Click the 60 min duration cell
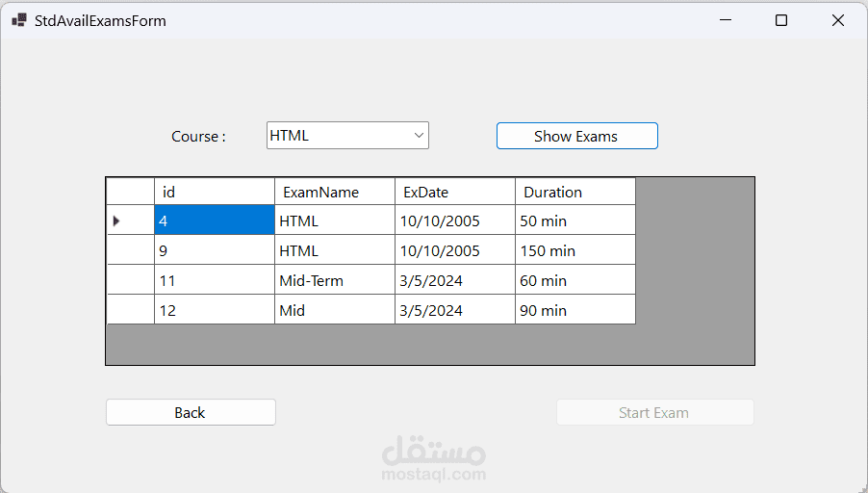Screen dimensions: 868x493 click(x=575, y=280)
